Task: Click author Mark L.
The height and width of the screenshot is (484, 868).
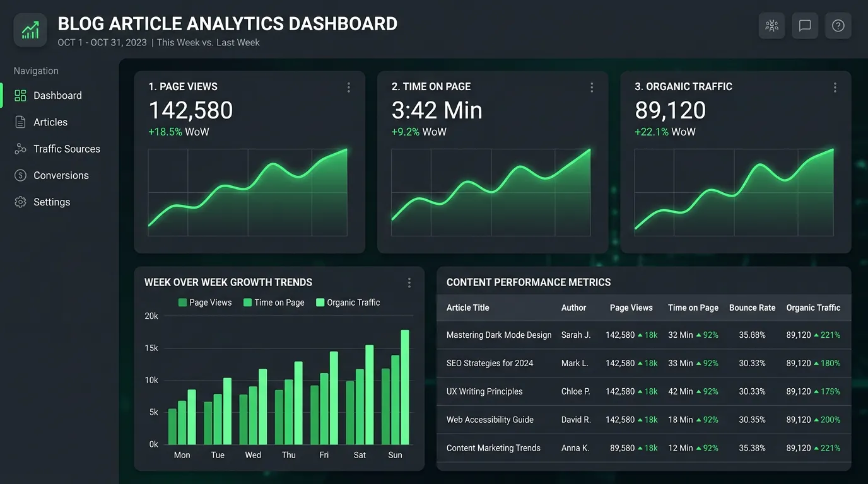Action: (x=575, y=363)
